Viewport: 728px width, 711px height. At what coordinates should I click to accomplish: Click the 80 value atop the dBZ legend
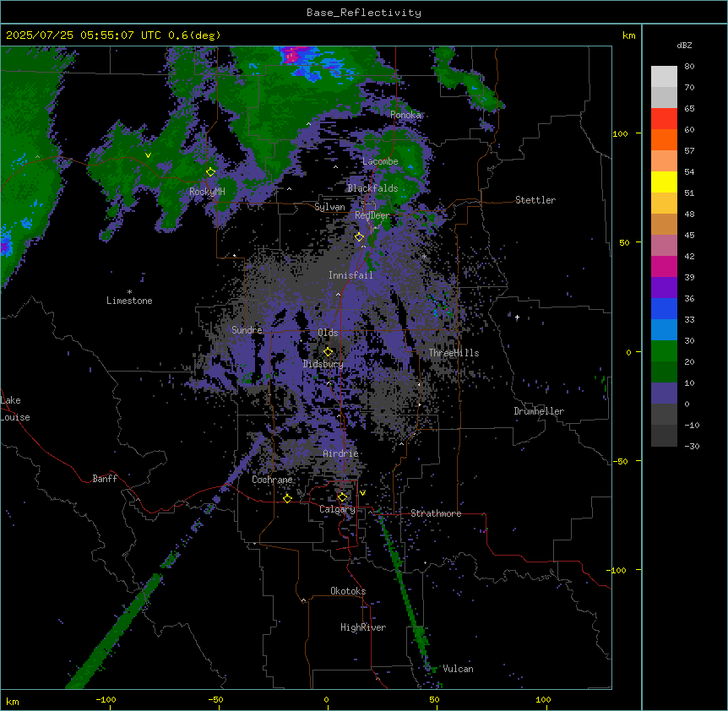click(x=689, y=67)
